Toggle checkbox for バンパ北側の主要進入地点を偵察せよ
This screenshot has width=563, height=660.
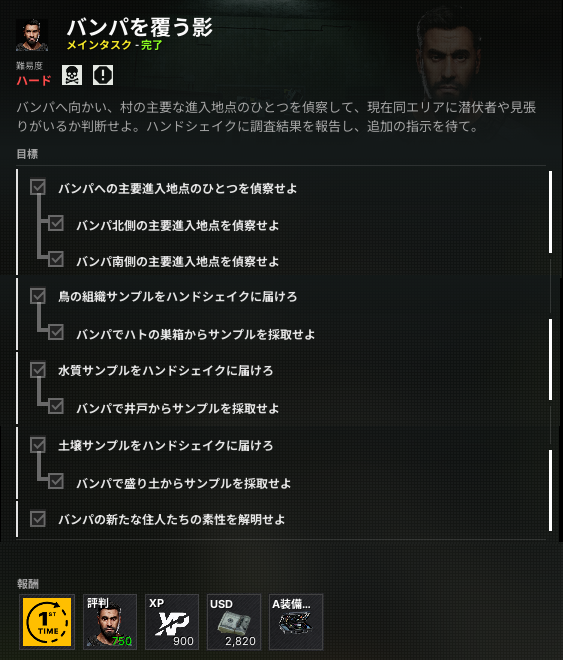[x=56, y=224]
